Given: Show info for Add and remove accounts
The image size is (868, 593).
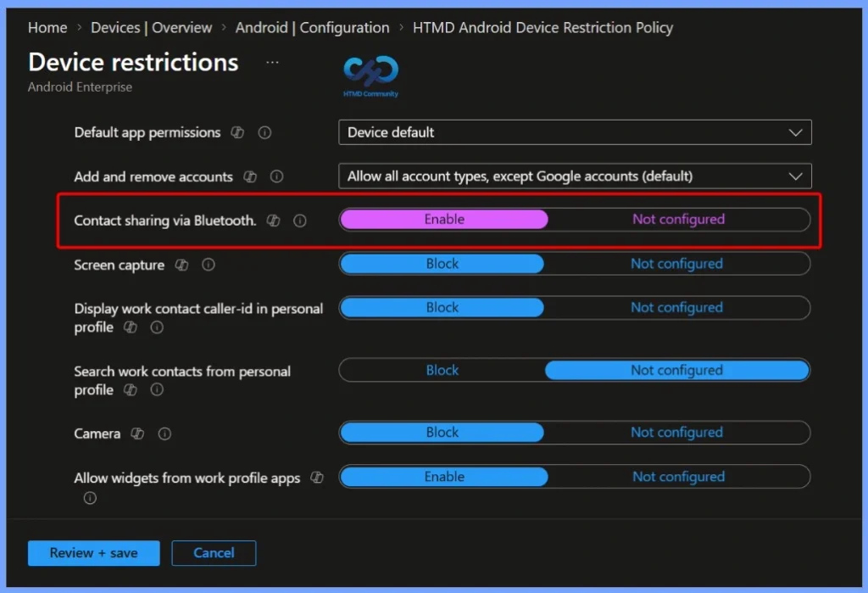Looking at the screenshot, I should (277, 176).
